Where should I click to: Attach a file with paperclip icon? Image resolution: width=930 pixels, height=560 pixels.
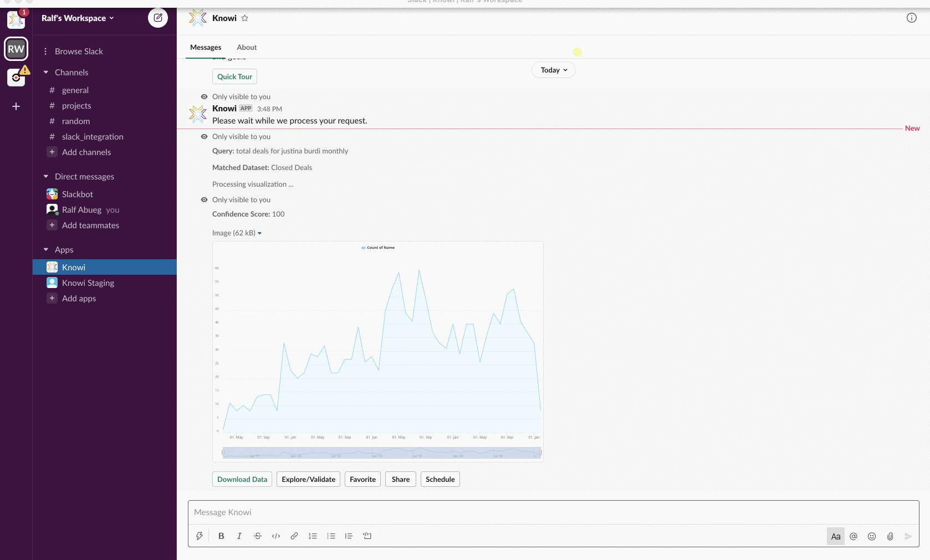[890, 536]
